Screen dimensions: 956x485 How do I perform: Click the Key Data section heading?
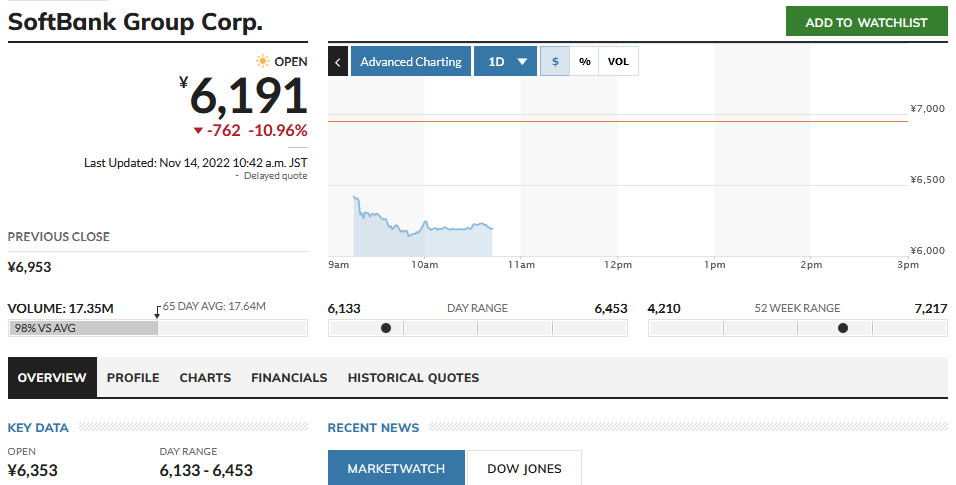click(x=38, y=428)
